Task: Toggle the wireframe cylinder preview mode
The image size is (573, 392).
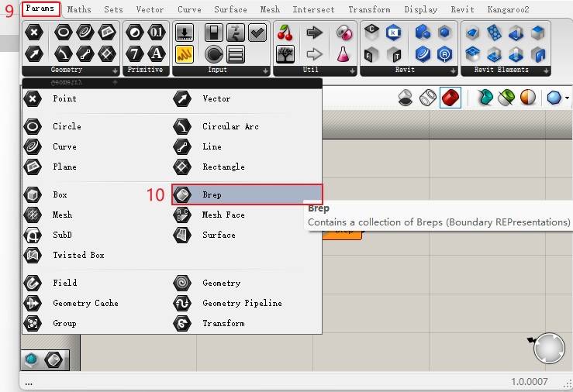Action: point(428,98)
